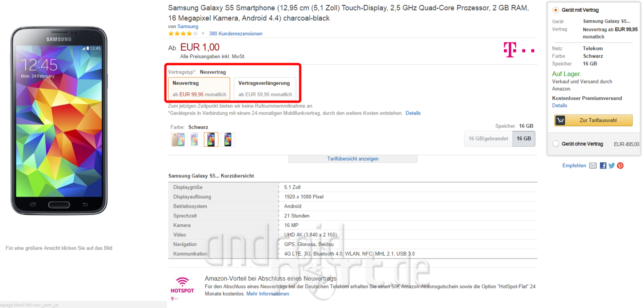Select Gerät mit Vertrag radio button
The width and height of the screenshot is (644, 308).
click(x=556, y=10)
